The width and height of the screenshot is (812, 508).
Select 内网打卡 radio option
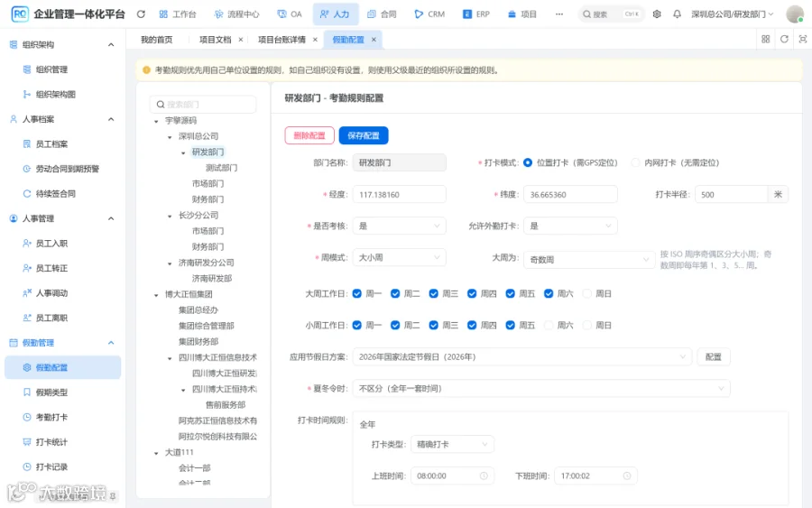[635, 162]
